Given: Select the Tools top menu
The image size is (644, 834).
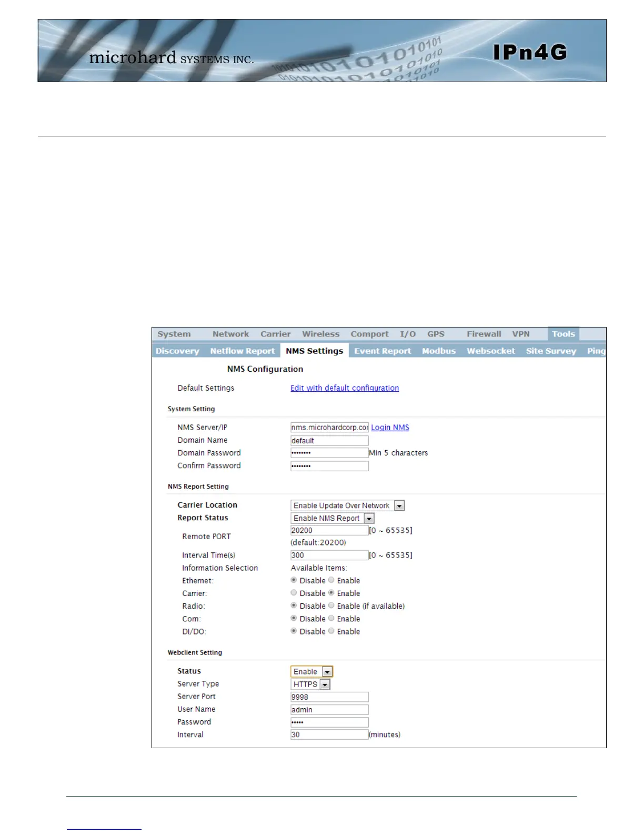Looking at the screenshot, I should click(563, 334).
